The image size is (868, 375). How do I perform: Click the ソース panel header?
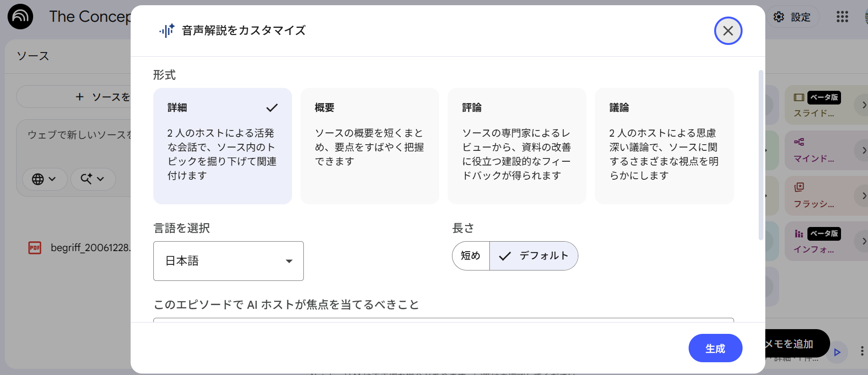[x=33, y=56]
